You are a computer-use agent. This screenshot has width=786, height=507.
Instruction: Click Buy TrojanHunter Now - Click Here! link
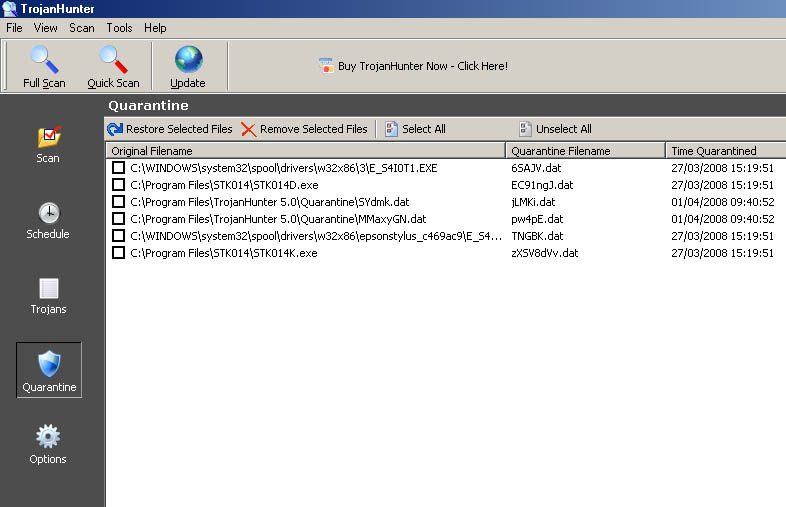[423, 66]
